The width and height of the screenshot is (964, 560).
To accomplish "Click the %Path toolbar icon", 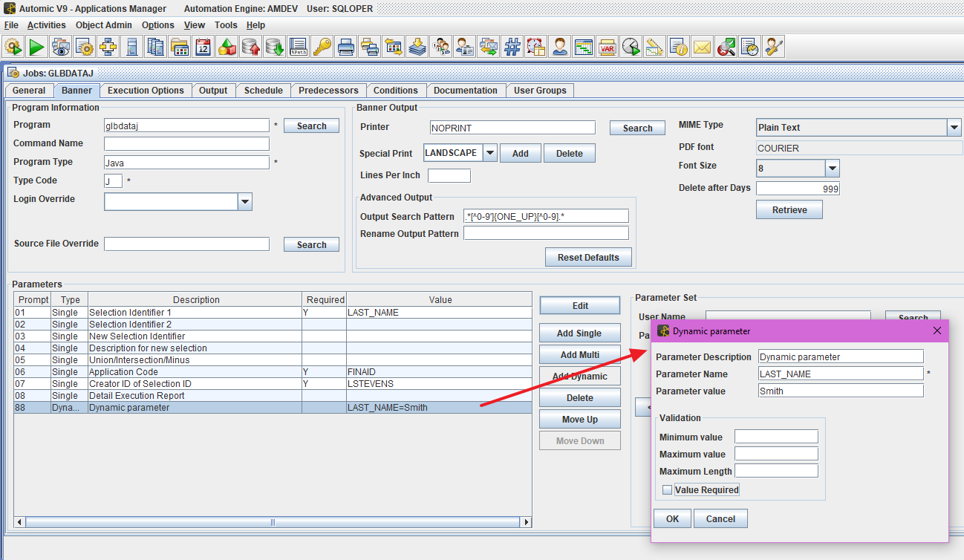I will (x=298, y=48).
